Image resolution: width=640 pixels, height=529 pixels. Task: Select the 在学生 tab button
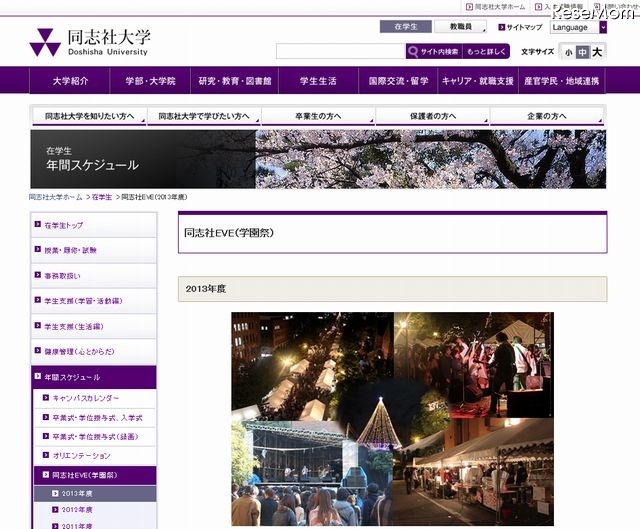click(405, 27)
